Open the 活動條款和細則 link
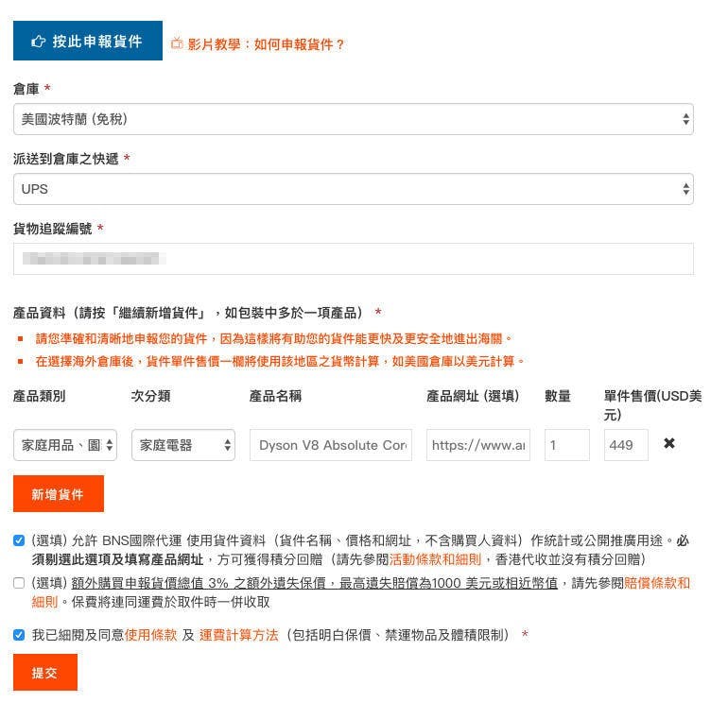The height and width of the screenshot is (702, 728). 429,560
